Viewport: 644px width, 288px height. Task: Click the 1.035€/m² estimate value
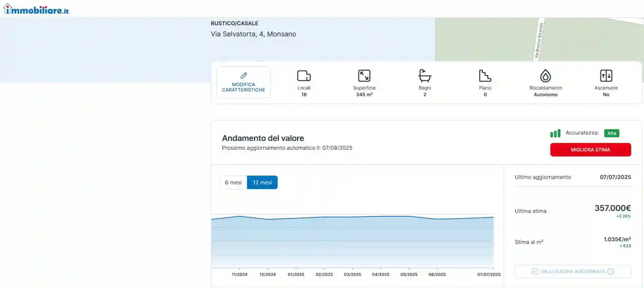click(617, 239)
